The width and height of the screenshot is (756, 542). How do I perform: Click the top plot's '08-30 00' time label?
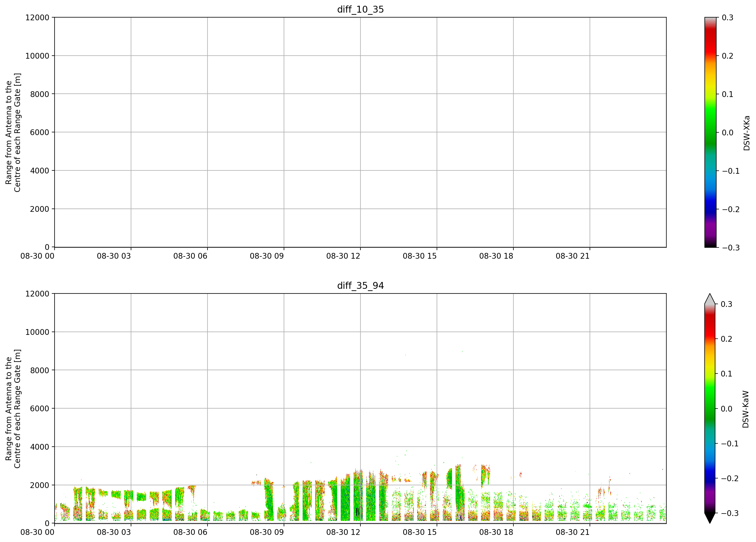point(37,256)
